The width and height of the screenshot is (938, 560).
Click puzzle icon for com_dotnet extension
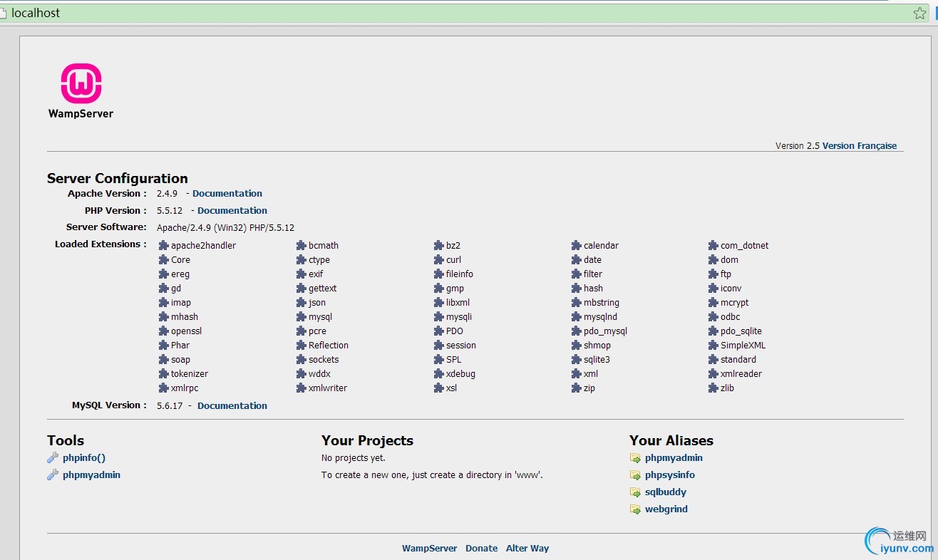coord(713,246)
